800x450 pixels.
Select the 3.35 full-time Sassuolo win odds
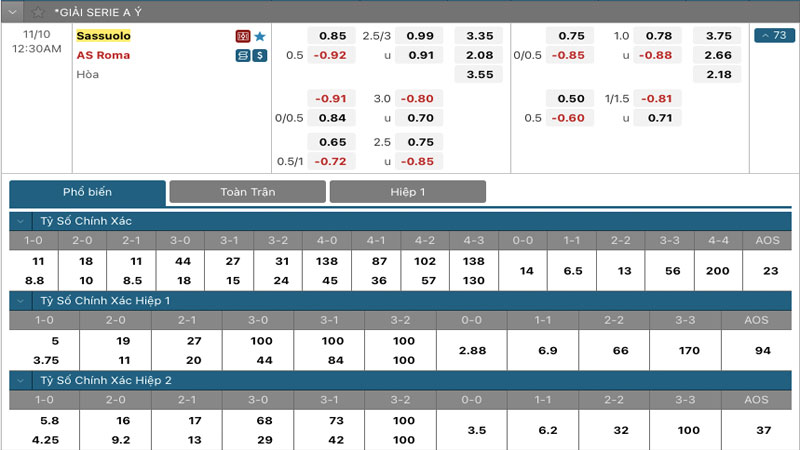(x=480, y=36)
